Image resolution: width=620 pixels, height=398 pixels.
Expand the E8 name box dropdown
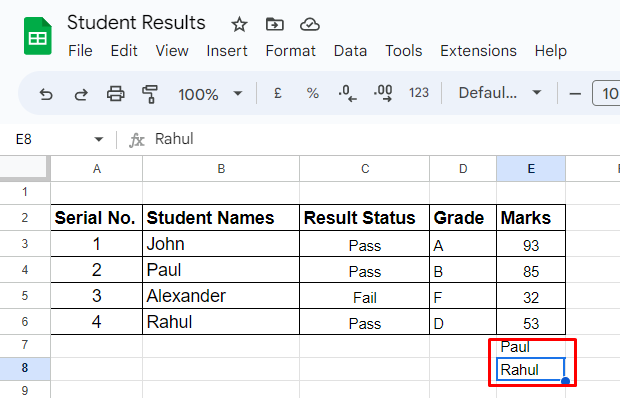[98, 139]
